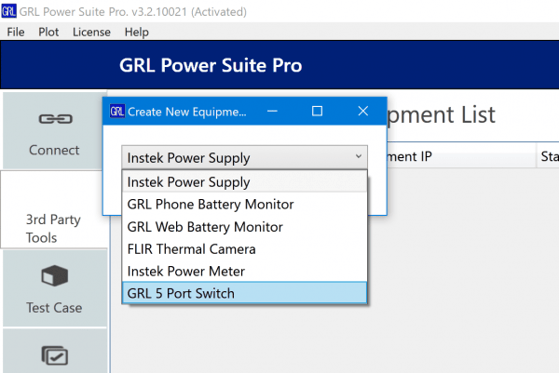Screen dimensions: 559x373
Task: Select FLIR Thermal Camera option
Action: 244,249
